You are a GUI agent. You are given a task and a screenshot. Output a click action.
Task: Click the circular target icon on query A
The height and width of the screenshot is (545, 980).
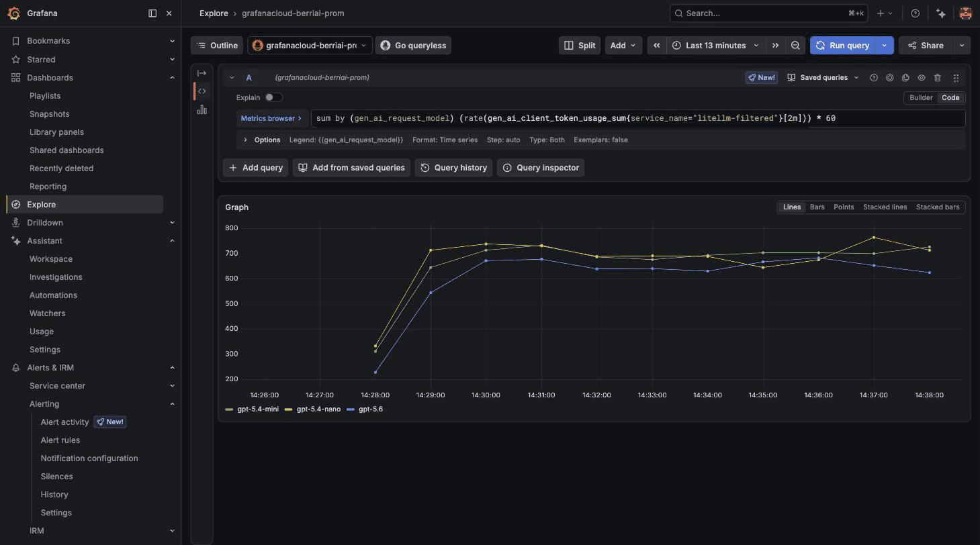click(889, 78)
